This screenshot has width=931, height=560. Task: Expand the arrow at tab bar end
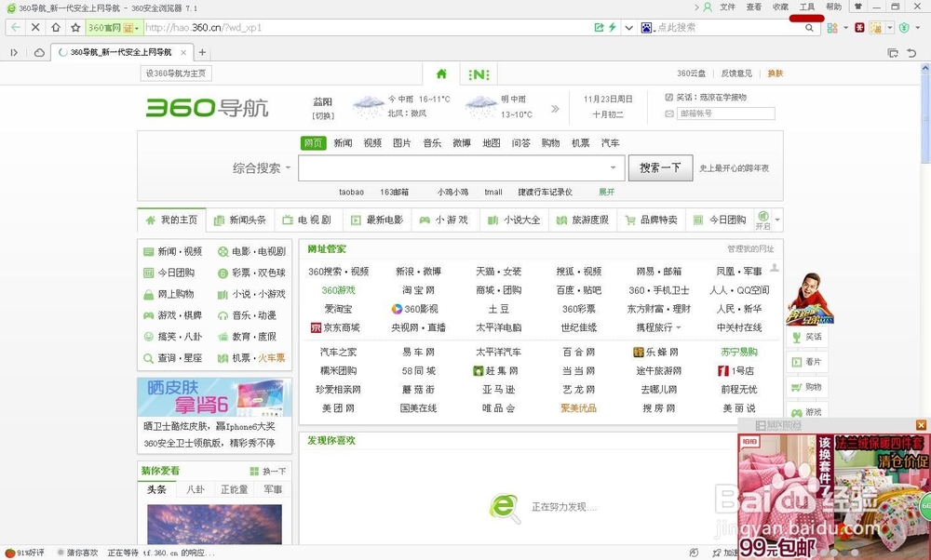[x=777, y=220]
